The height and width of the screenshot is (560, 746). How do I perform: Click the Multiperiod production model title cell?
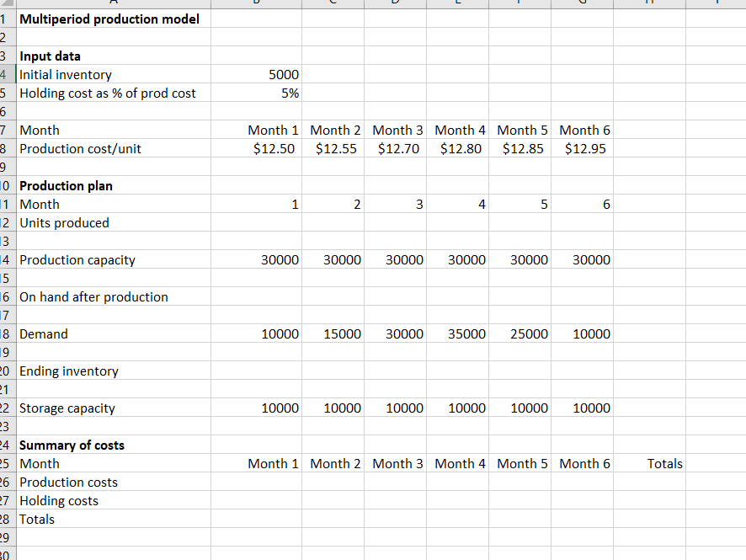point(109,19)
